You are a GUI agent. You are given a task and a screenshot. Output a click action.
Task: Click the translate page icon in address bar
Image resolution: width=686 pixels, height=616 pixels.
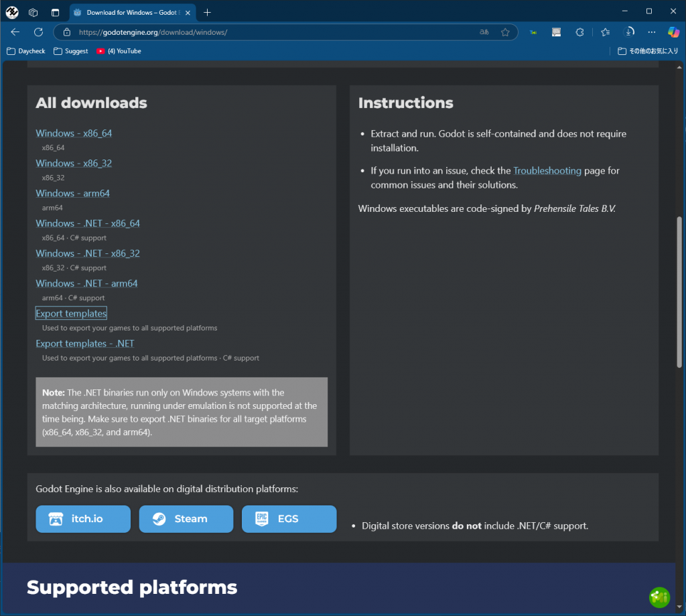coord(484,32)
